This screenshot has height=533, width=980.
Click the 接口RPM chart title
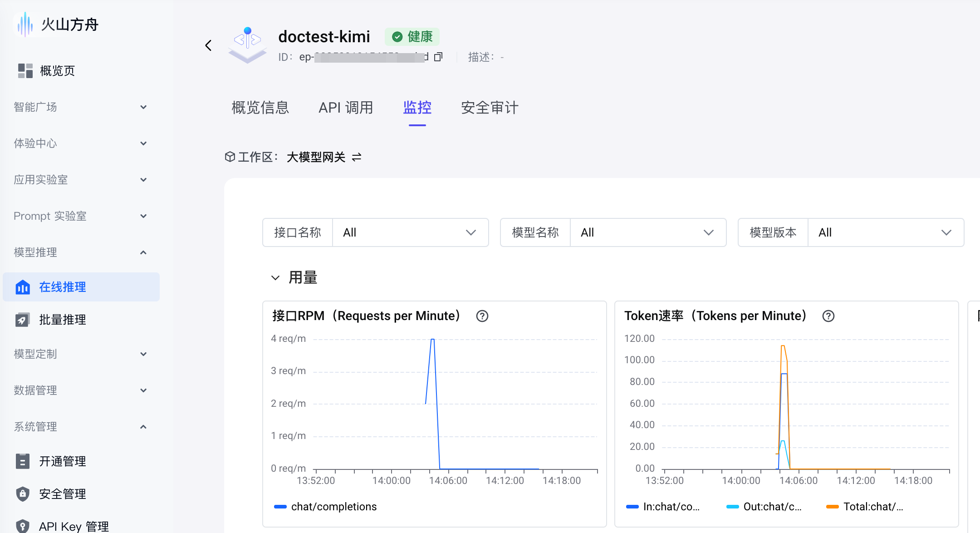pos(367,316)
